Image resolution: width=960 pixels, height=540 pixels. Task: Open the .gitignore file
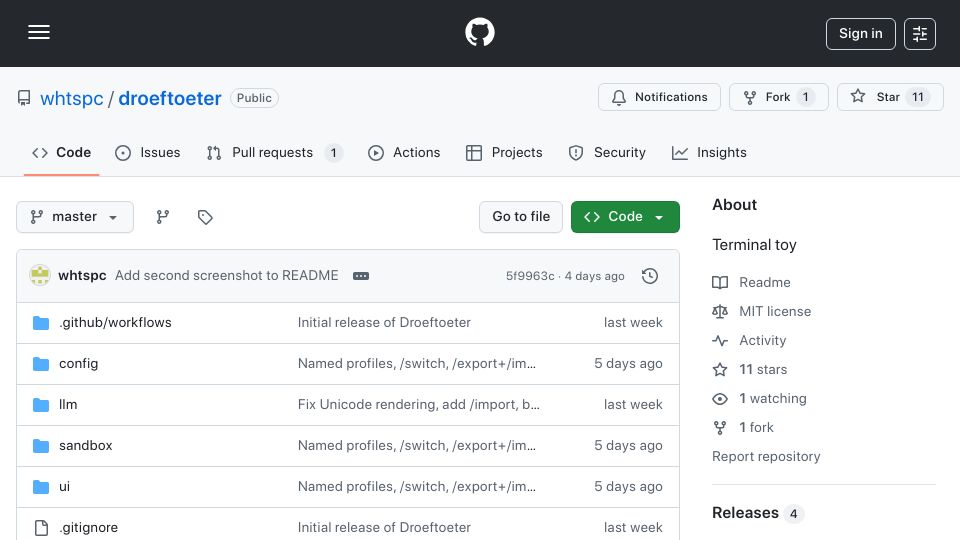[x=88, y=528]
